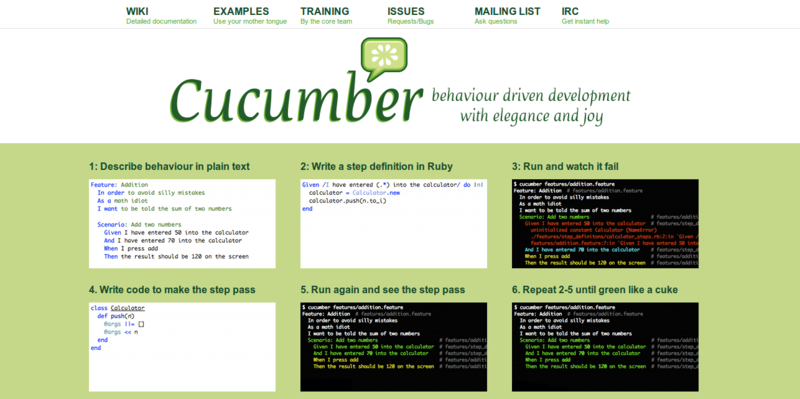Open the WIKI navigation link
This screenshot has width=800, height=399.
click(x=138, y=11)
